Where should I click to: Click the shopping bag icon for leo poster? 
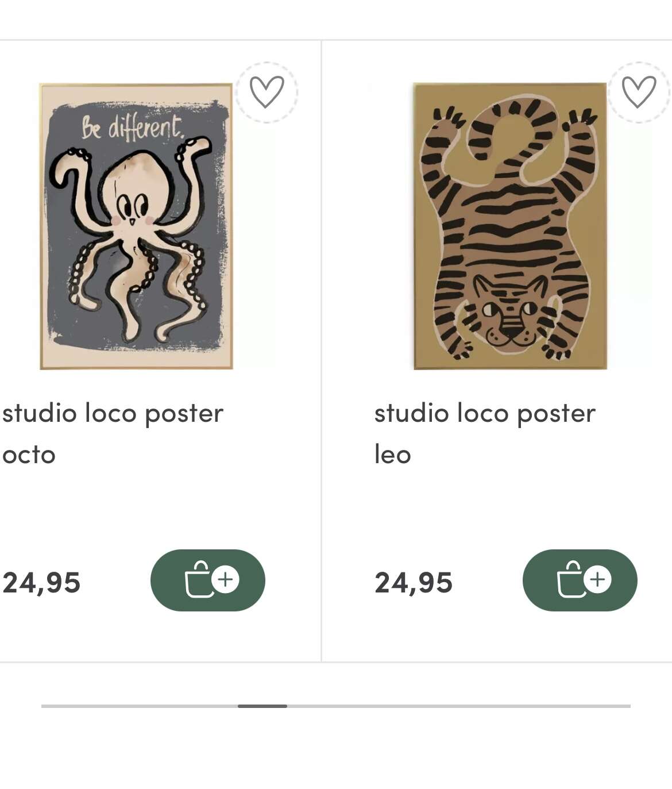click(571, 580)
